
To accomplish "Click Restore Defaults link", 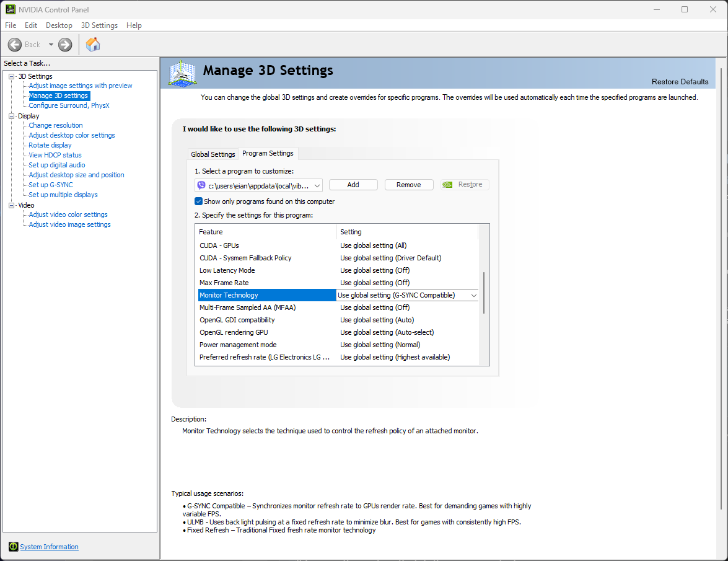I will click(680, 82).
